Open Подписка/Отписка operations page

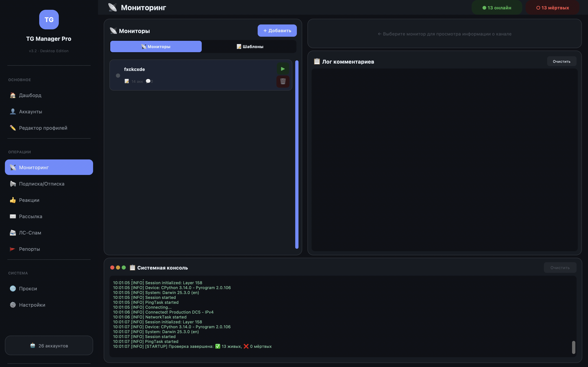click(x=42, y=184)
